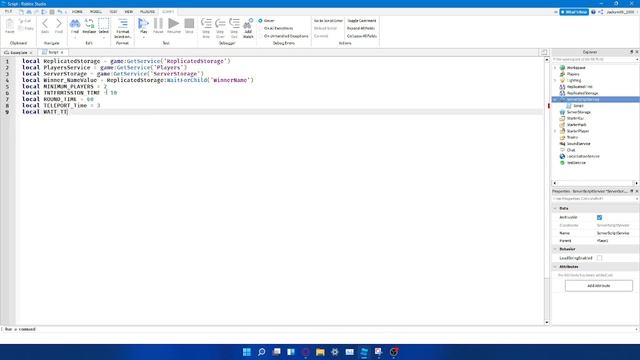
Task: Select Chat in Explorer
Action: click(x=571, y=150)
